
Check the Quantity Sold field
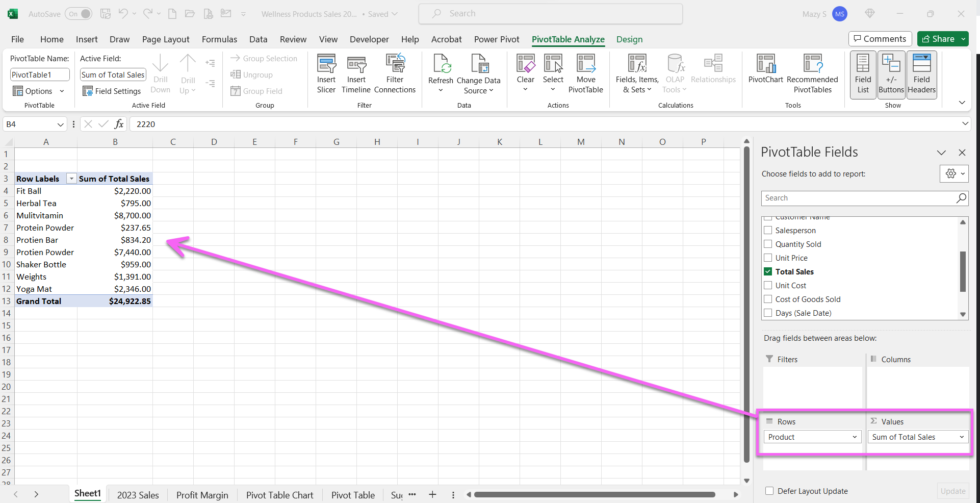[768, 244]
